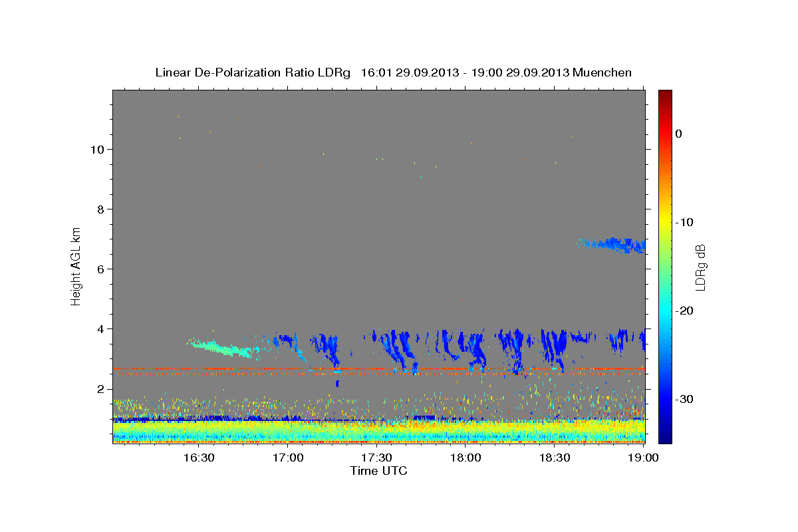Click the cyan-green cloud streak near 16:35
798x532 pixels.
223,348
